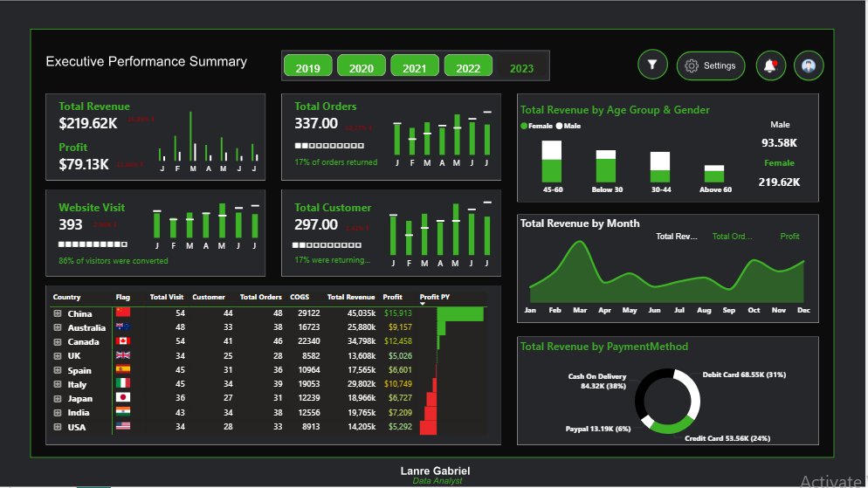Select the 2020 year filter
Screen dimensions: 868x488
point(361,66)
